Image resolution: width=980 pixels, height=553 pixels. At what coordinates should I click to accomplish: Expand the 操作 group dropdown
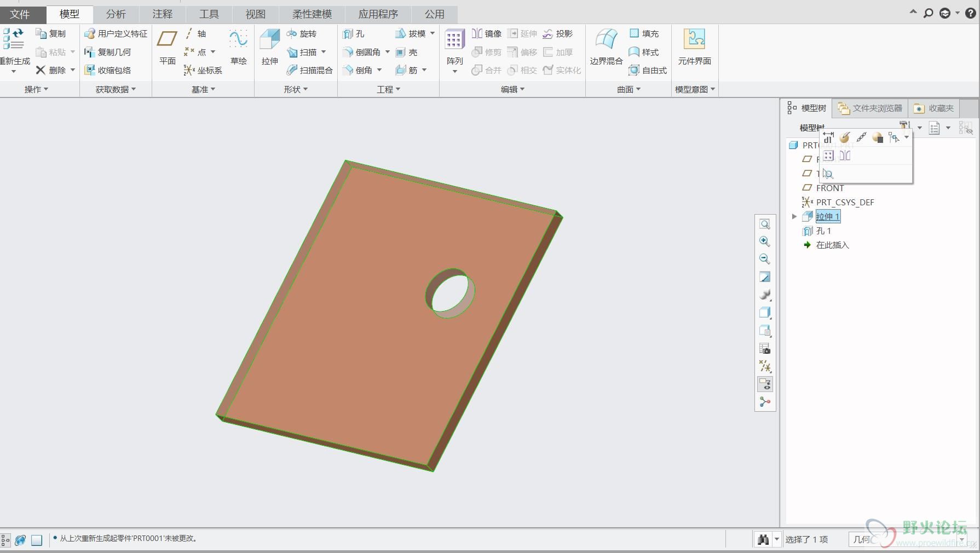36,89
